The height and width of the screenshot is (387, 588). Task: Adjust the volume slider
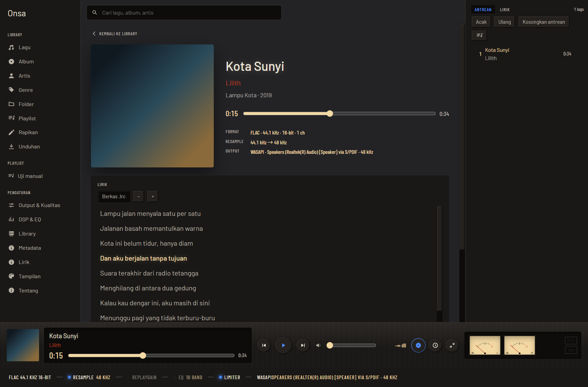click(x=351, y=345)
